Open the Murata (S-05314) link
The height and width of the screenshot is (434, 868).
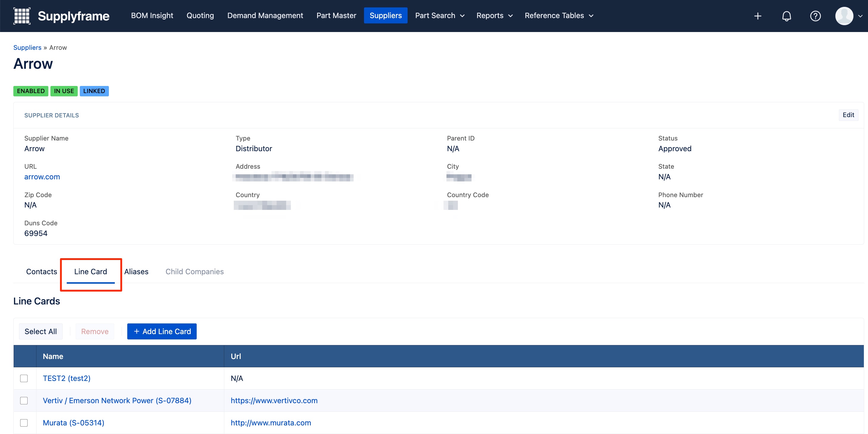[74, 422]
